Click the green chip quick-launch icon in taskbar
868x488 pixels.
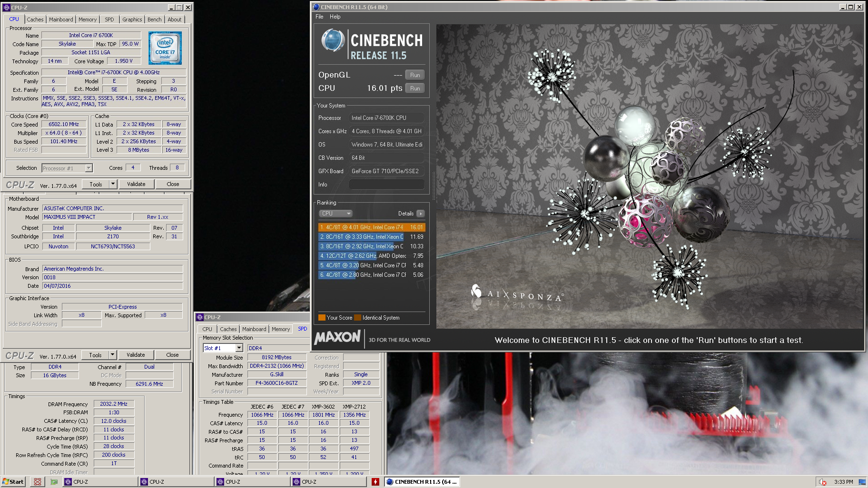[x=54, y=482]
